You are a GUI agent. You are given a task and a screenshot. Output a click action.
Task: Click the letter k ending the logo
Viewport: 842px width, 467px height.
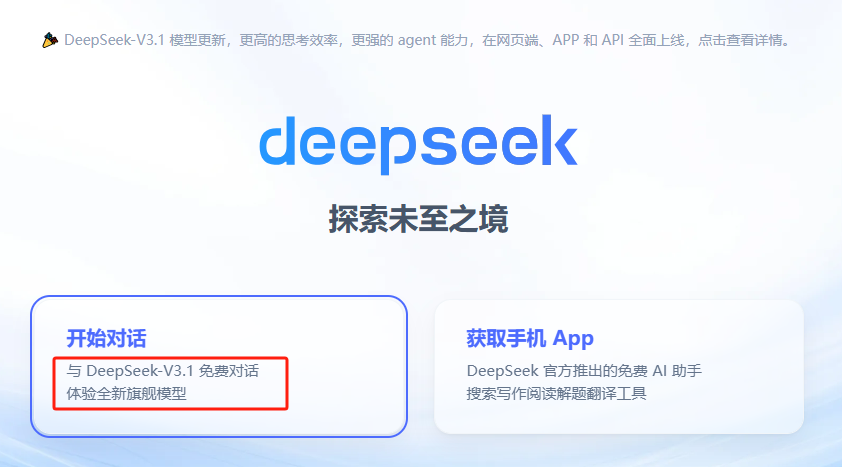point(558,140)
